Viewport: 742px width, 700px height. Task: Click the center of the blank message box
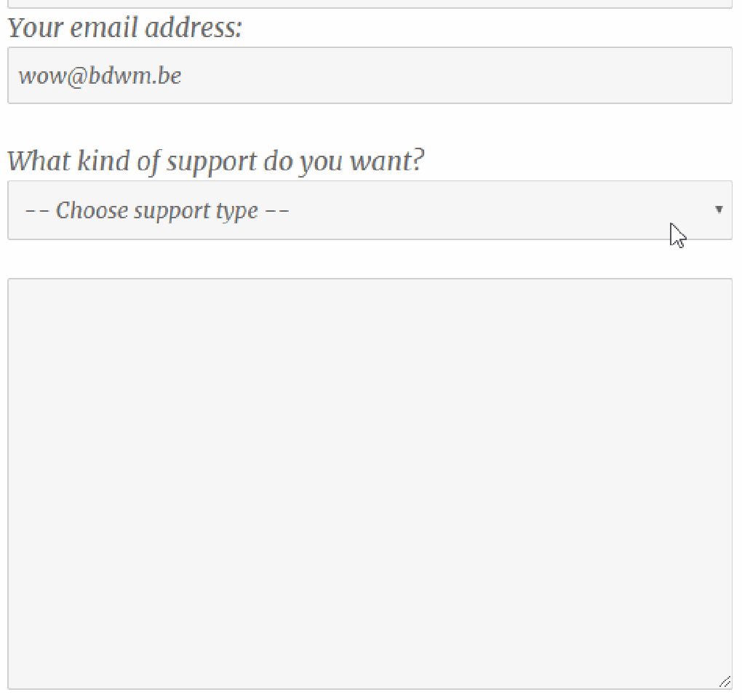(370, 484)
